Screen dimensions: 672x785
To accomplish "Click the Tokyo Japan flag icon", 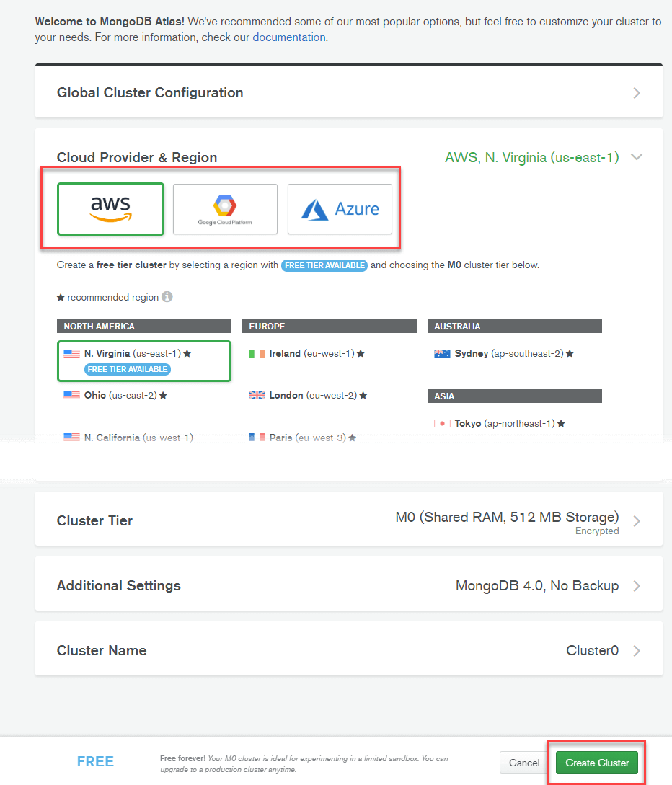I will 442,424.
